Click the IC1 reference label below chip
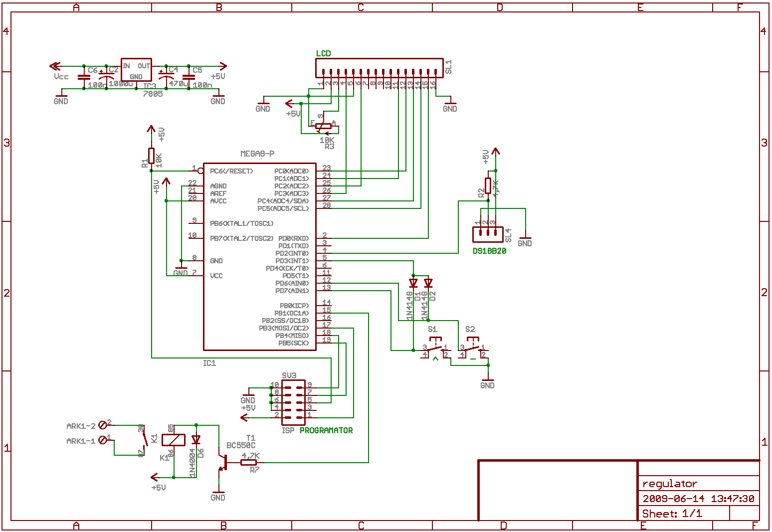The width and height of the screenshot is (772, 532). point(209,363)
